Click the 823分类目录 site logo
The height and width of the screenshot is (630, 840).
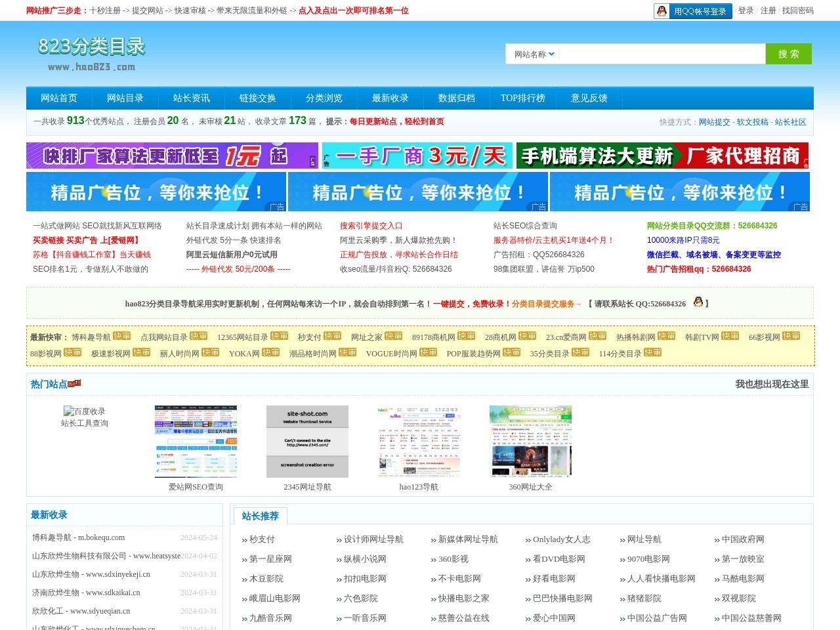[92, 54]
